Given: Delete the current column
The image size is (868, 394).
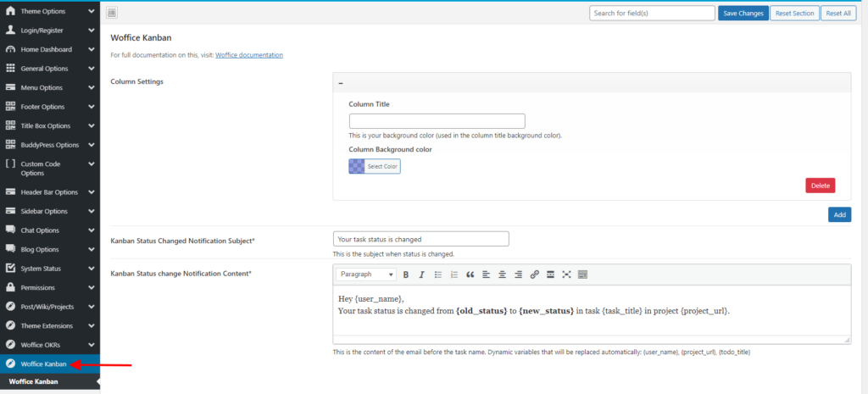Looking at the screenshot, I should [x=820, y=186].
